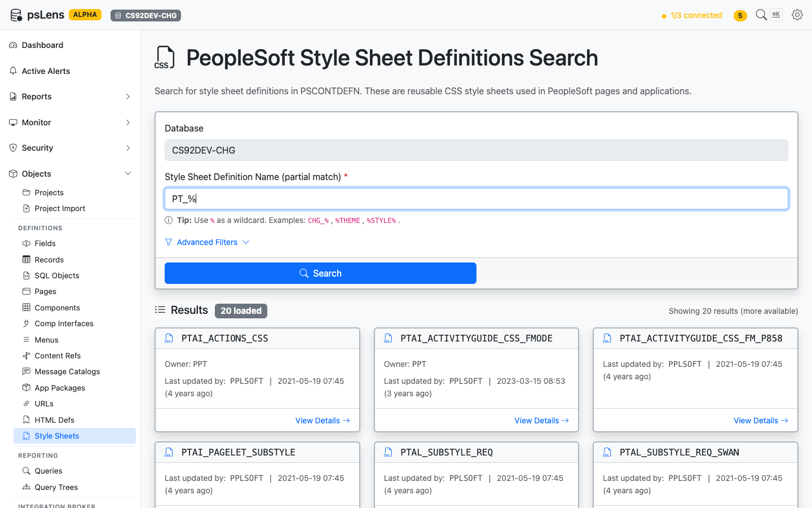Click the Security shield icon

pos(13,148)
